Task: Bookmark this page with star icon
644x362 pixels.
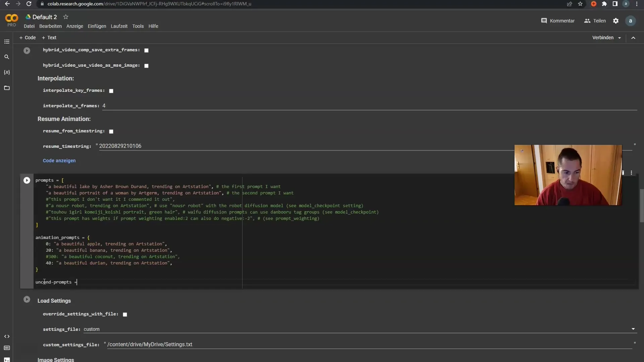Action: coord(580,4)
